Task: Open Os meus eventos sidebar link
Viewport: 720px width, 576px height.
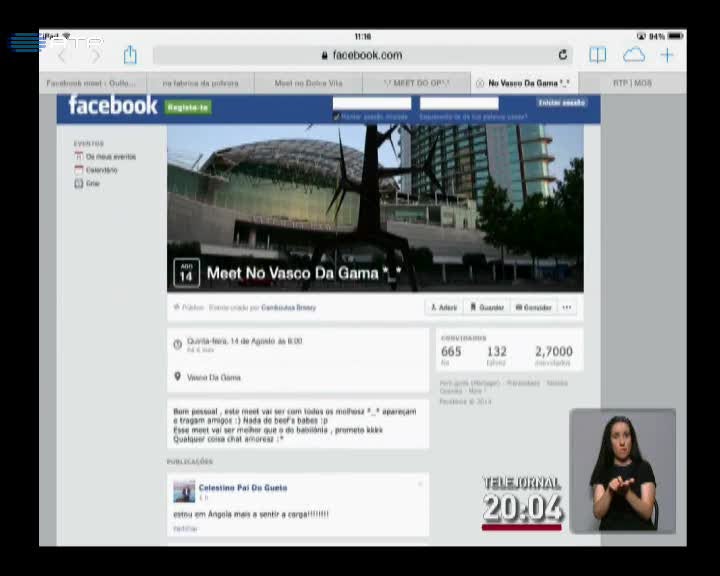Action: pos(110,157)
